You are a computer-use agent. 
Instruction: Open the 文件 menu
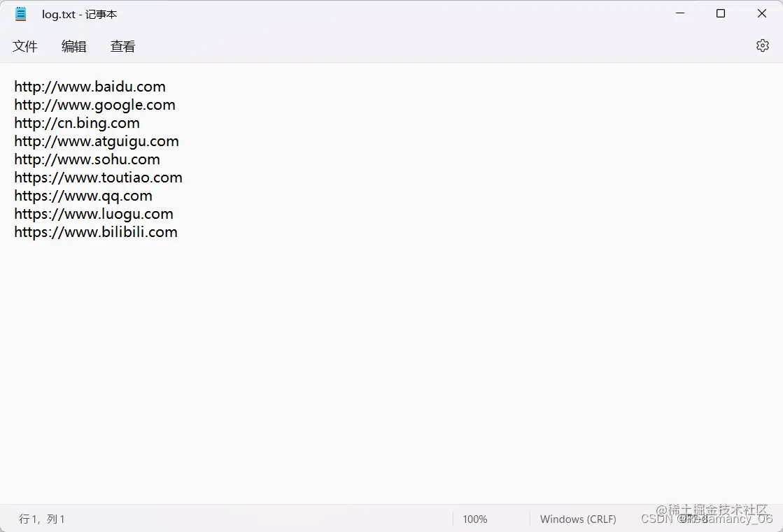tap(25, 46)
